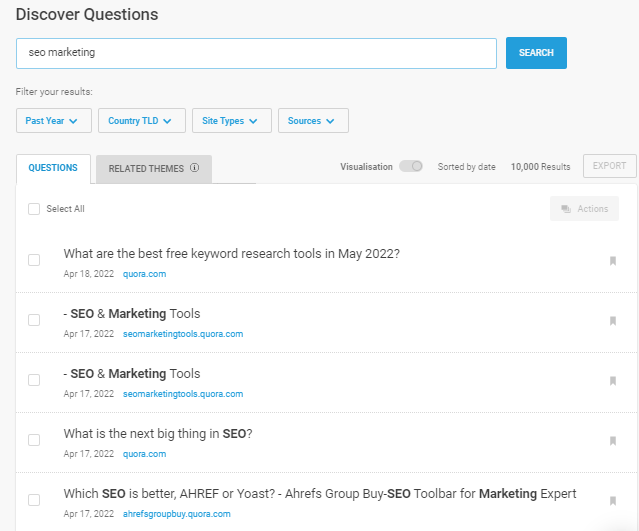Expand the Sources dropdown
The height and width of the screenshot is (531, 639).
313,121
